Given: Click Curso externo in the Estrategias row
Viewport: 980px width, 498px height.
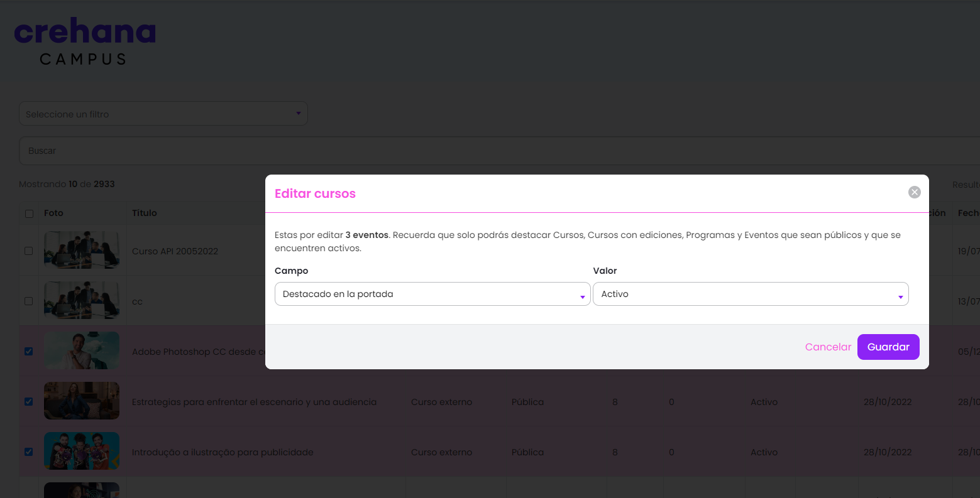Looking at the screenshot, I should (x=441, y=402).
